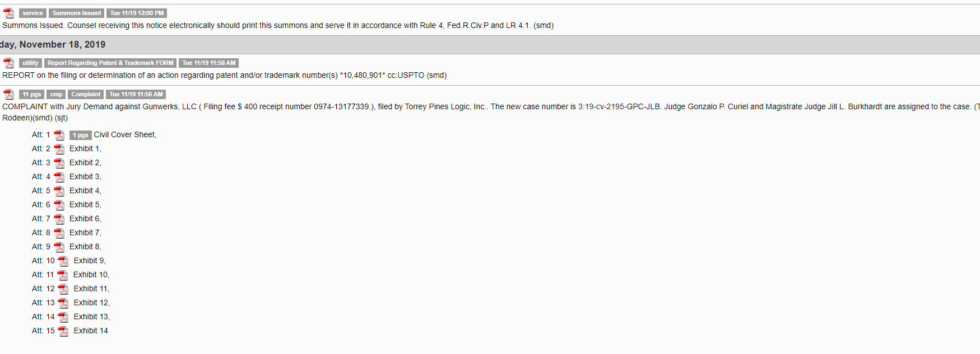Open the PDF icon for the Complaint entry
The width and height of the screenshot is (980, 354).
pyautogui.click(x=8, y=95)
